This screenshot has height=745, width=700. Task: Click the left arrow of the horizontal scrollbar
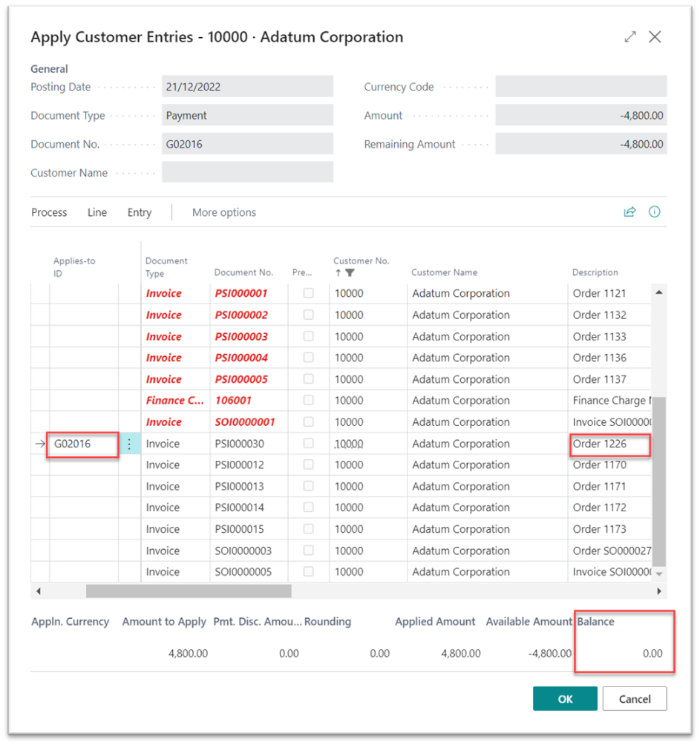click(x=38, y=591)
